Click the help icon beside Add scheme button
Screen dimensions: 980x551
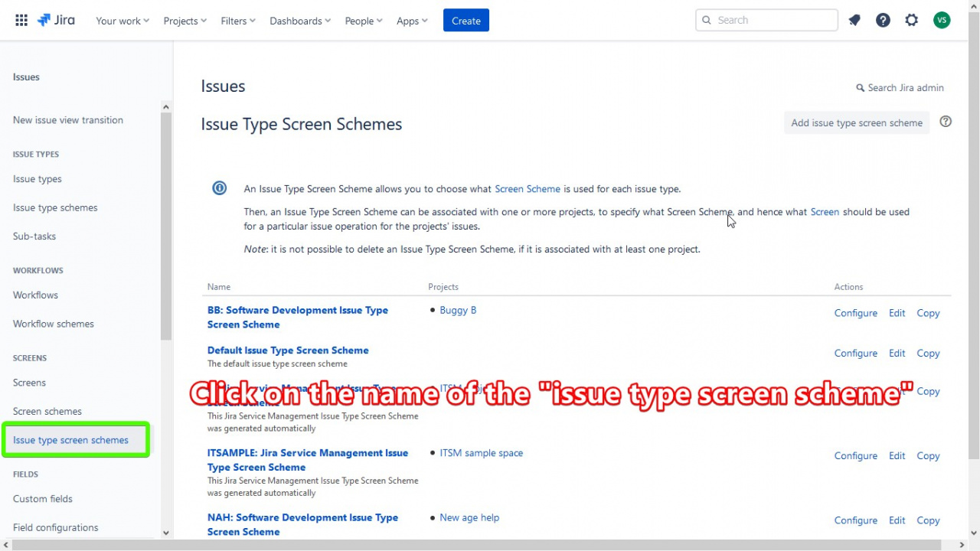point(946,122)
